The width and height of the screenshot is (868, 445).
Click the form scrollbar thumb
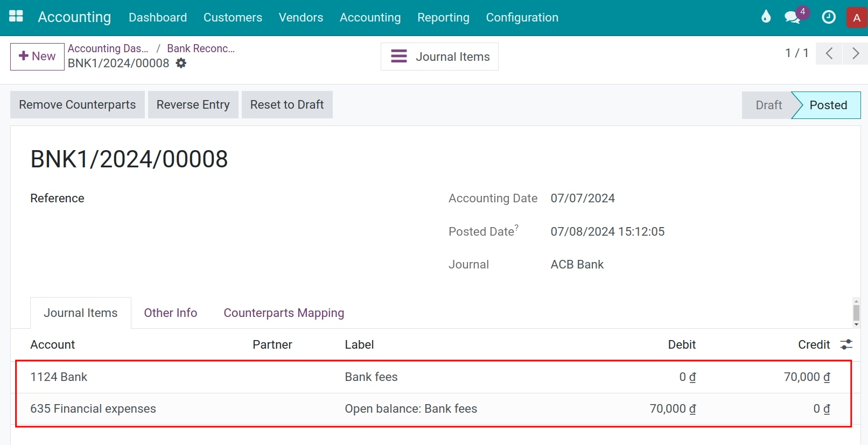pos(856,313)
